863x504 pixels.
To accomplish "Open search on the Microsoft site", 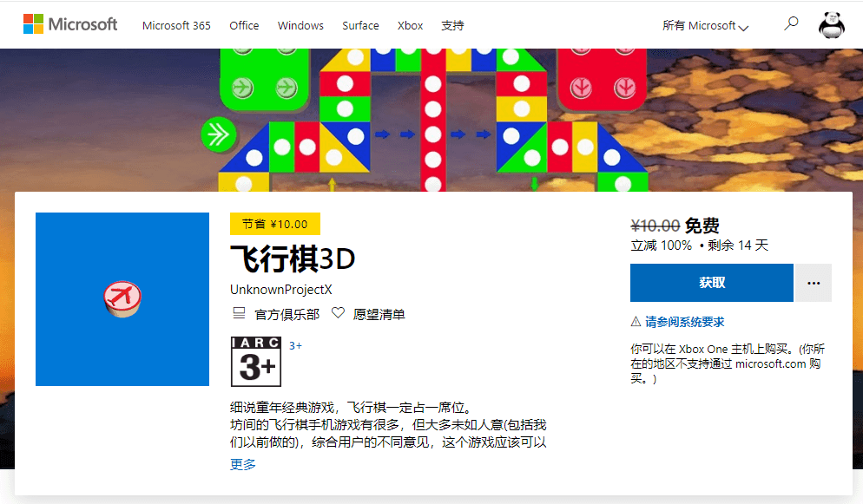I will (x=790, y=23).
